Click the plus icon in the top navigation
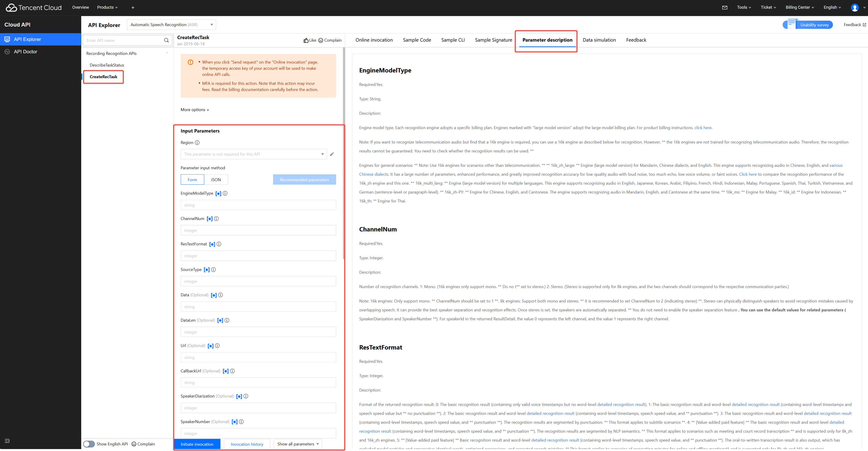This screenshot has width=868, height=451. coord(133,7)
